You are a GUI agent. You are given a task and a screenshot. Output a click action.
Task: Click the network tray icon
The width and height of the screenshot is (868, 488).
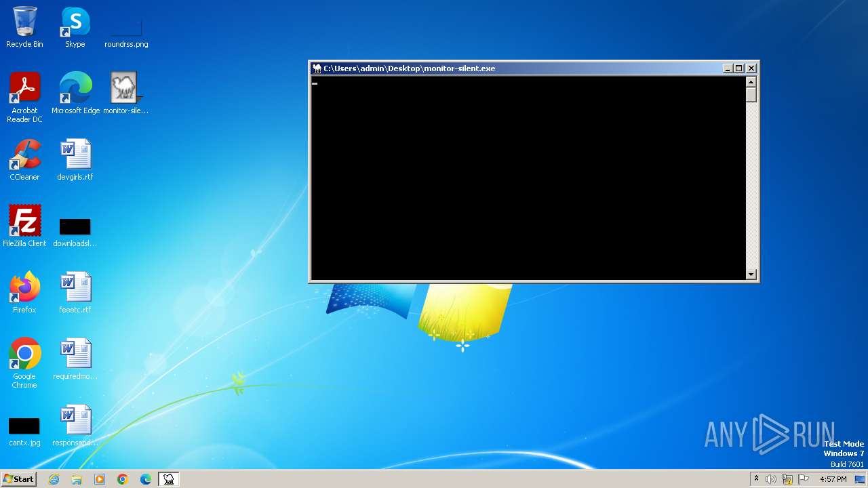(x=787, y=479)
